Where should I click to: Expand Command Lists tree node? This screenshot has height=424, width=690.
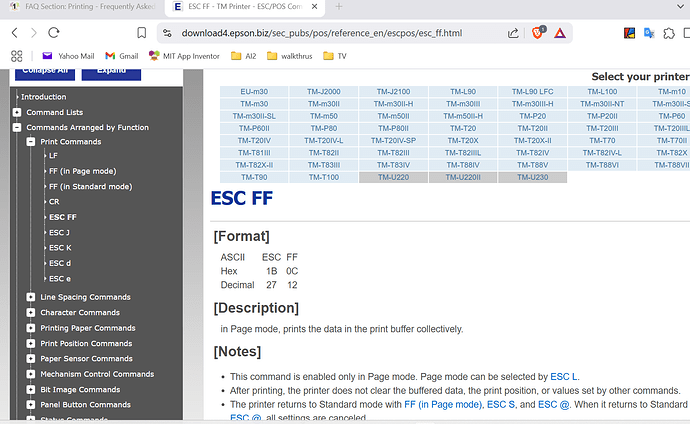tap(17, 112)
